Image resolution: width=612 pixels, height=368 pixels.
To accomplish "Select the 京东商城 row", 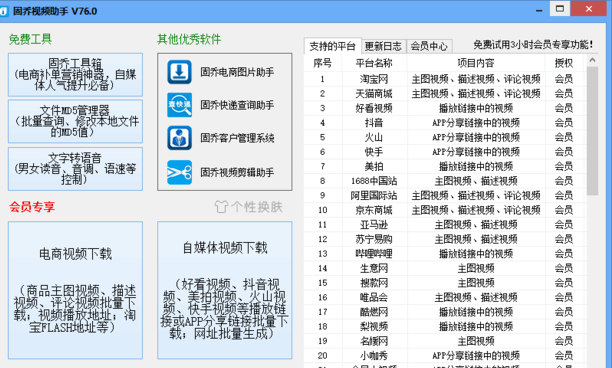I will click(445, 210).
